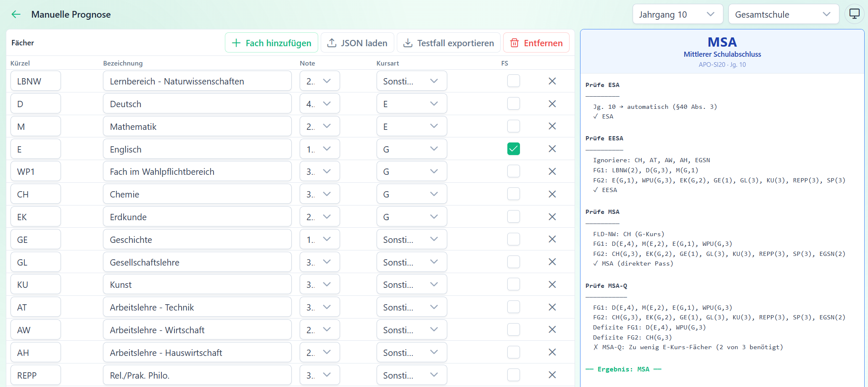Click Fach hinzufügen button
868x387 pixels.
[x=272, y=43]
